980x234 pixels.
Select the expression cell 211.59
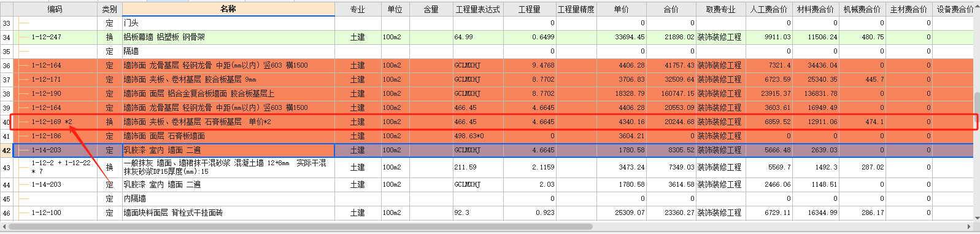(x=478, y=167)
